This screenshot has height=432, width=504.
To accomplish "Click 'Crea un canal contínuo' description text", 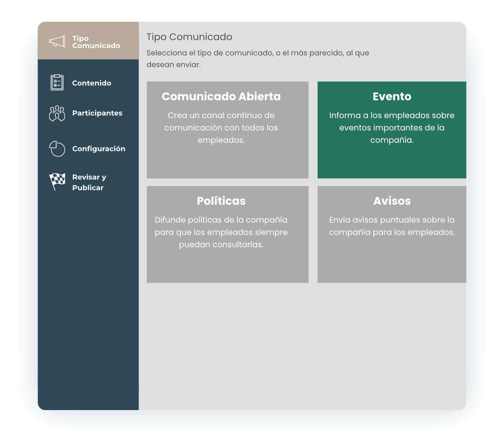I will pyautogui.click(x=221, y=128).
